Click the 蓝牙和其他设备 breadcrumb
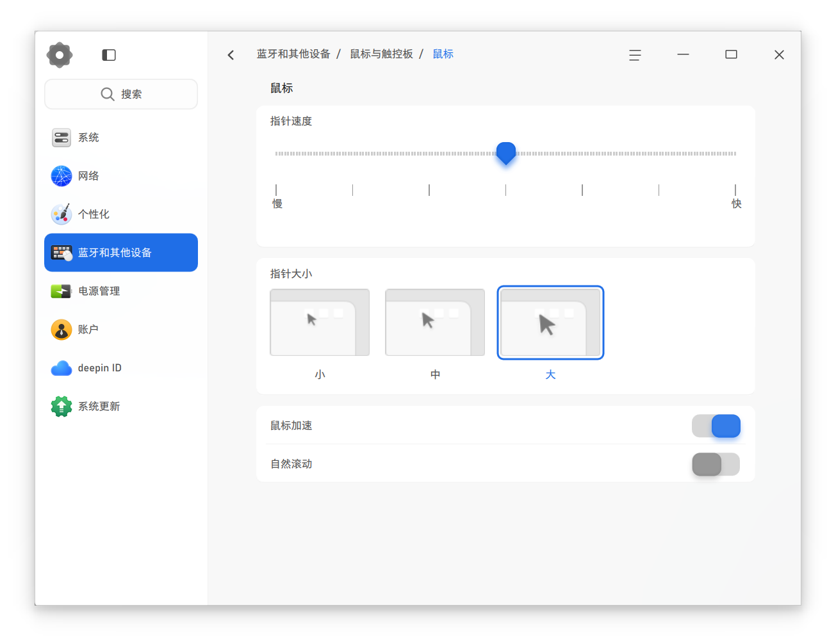Image resolution: width=836 pixels, height=644 pixels. [x=293, y=54]
